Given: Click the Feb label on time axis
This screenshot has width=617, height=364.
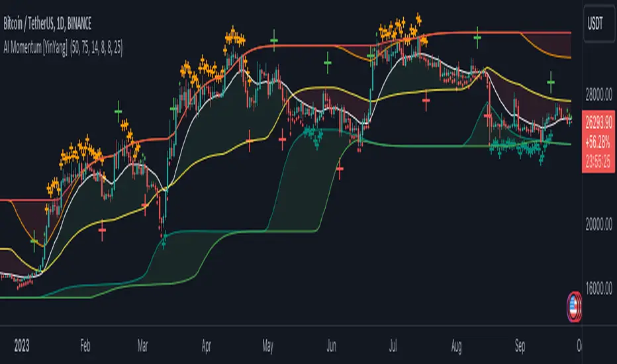Looking at the screenshot, I should click(85, 346).
